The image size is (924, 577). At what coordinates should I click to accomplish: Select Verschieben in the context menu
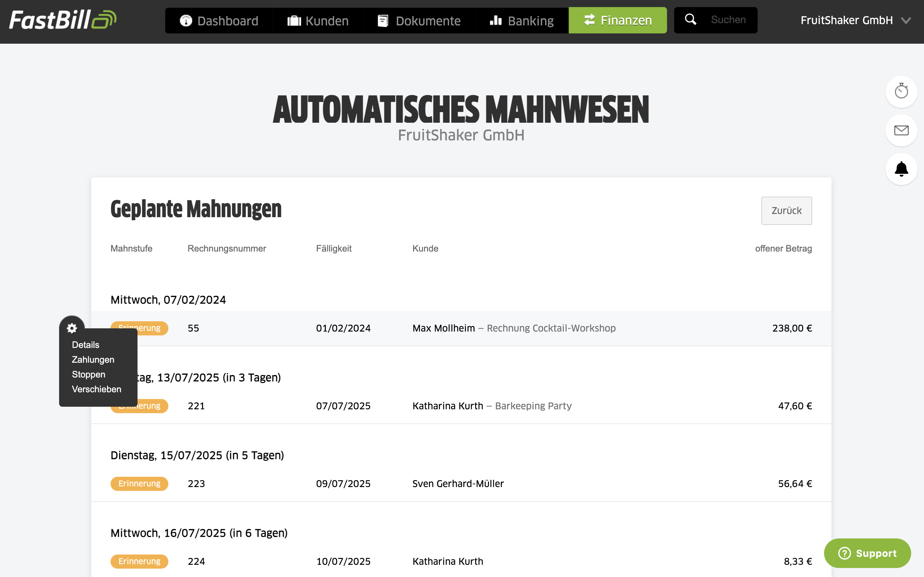96,389
